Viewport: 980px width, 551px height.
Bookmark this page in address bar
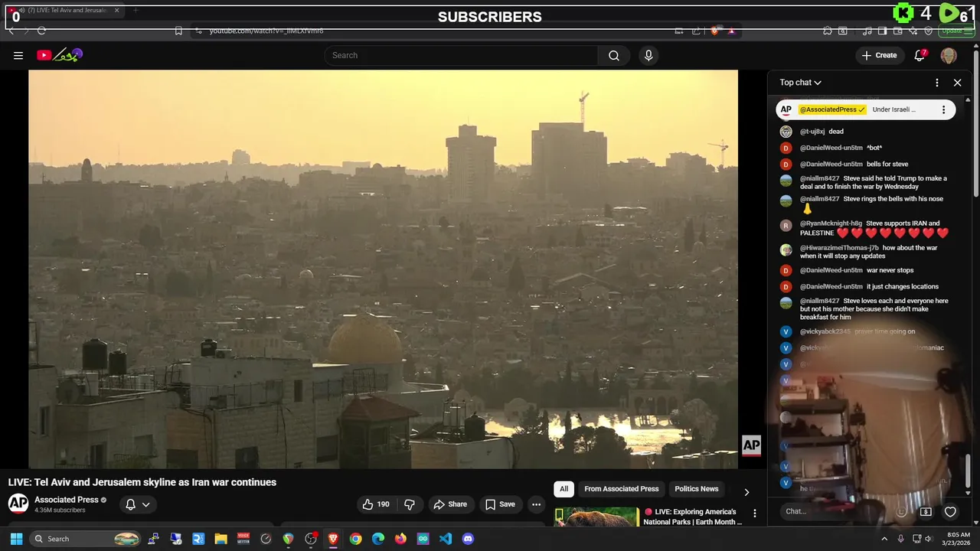[178, 31]
